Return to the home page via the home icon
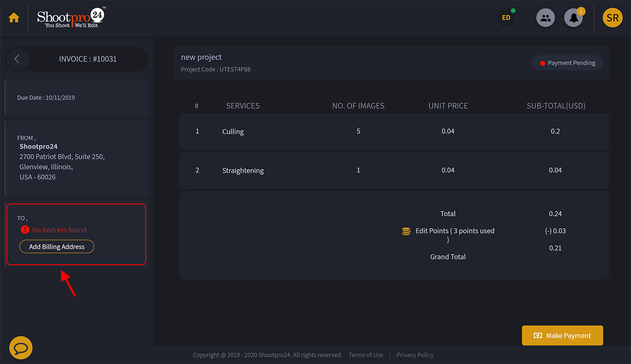 (x=13, y=17)
